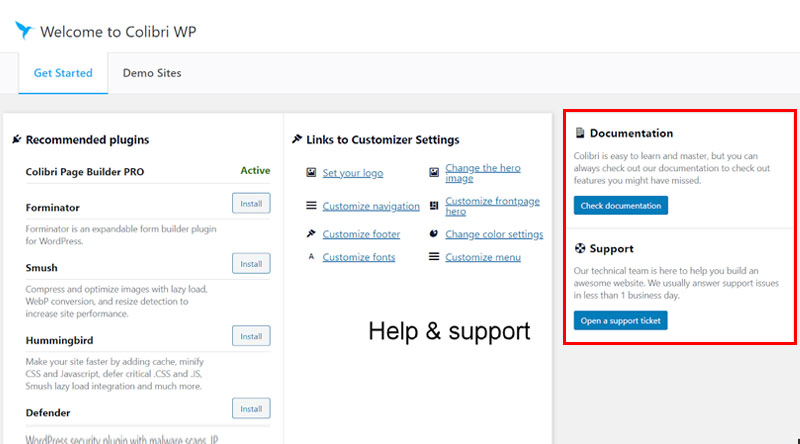Click the Open a support ticket button
Viewport: 800px width, 444px height.
620,320
